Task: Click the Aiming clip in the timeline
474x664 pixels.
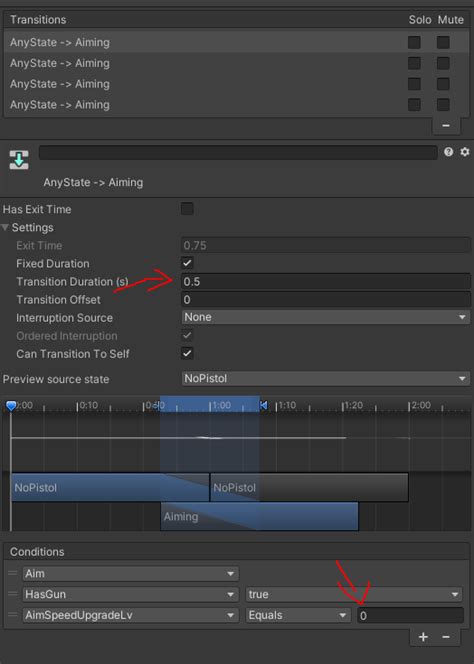Action: pyautogui.click(x=260, y=516)
